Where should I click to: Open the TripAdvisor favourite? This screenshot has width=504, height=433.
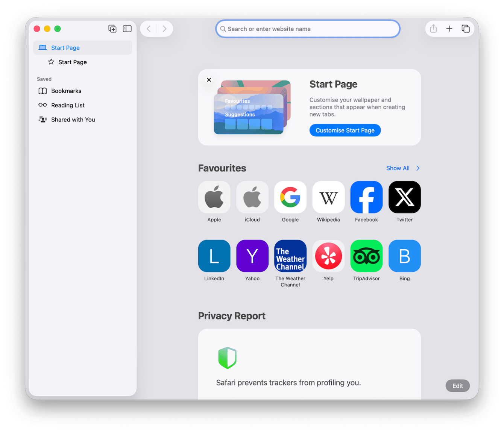[x=366, y=256]
